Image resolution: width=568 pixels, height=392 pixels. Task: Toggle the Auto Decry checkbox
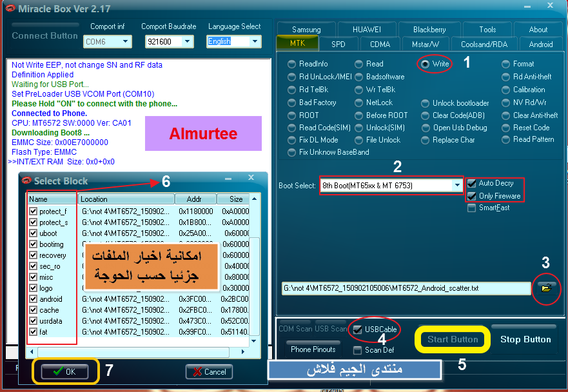point(472,183)
